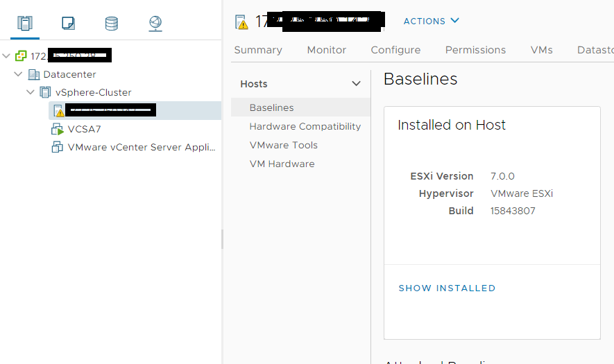Click the Hosts section heading

click(254, 84)
